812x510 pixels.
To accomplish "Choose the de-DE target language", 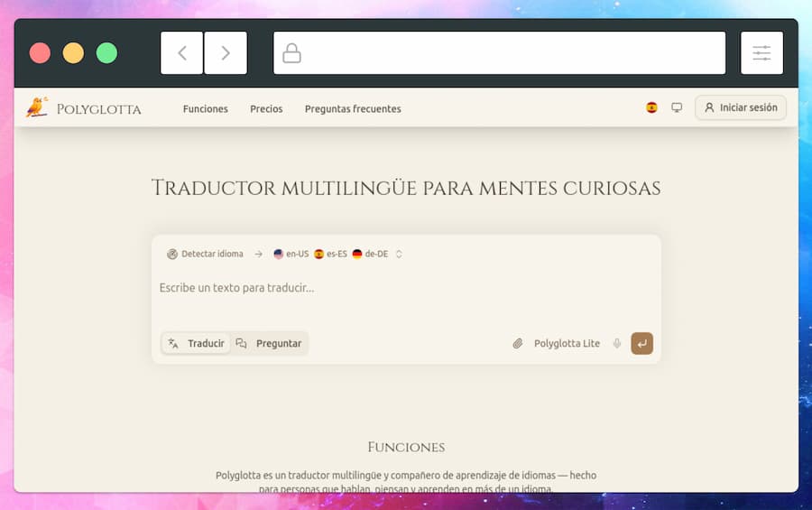I will [x=370, y=254].
